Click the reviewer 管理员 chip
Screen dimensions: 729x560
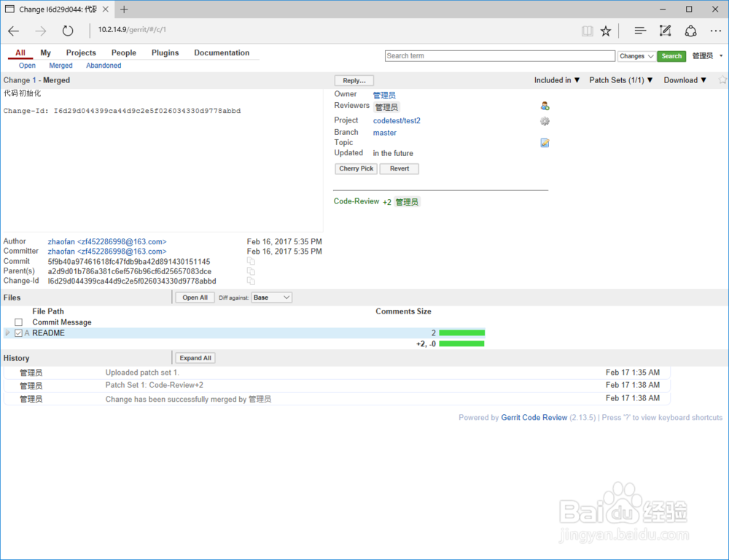(386, 107)
